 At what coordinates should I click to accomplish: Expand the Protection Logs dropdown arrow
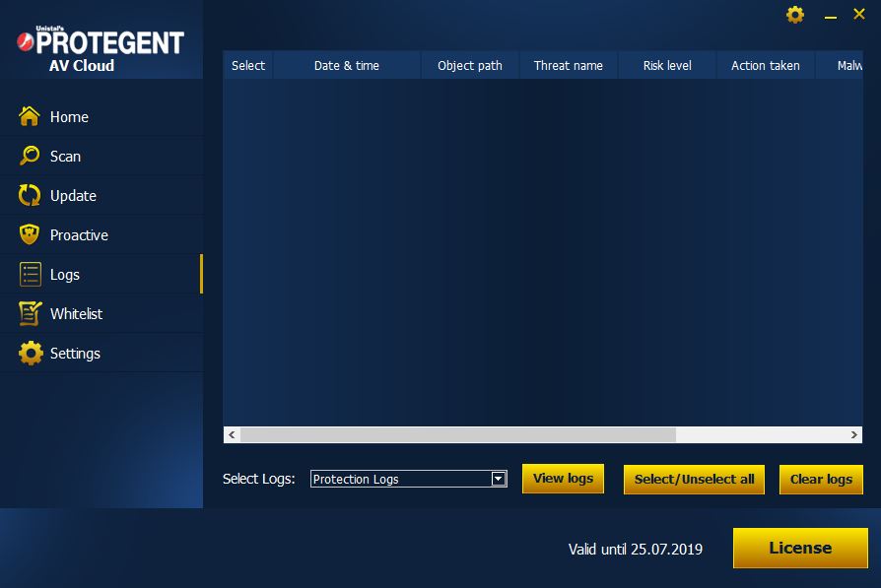(499, 479)
